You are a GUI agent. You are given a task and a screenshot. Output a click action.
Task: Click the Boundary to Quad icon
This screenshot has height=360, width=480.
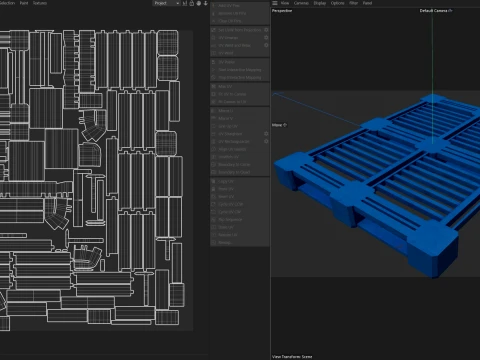pyautogui.click(x=214, y=172)
